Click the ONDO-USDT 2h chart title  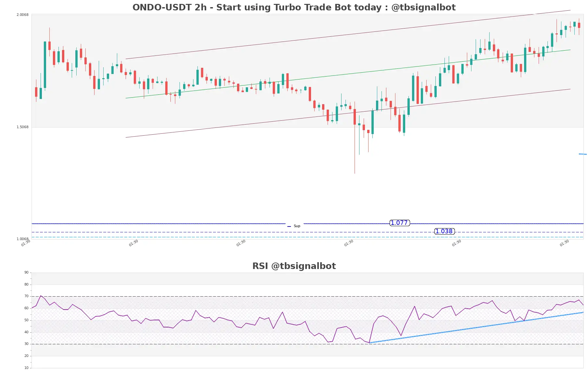point(294,7)
